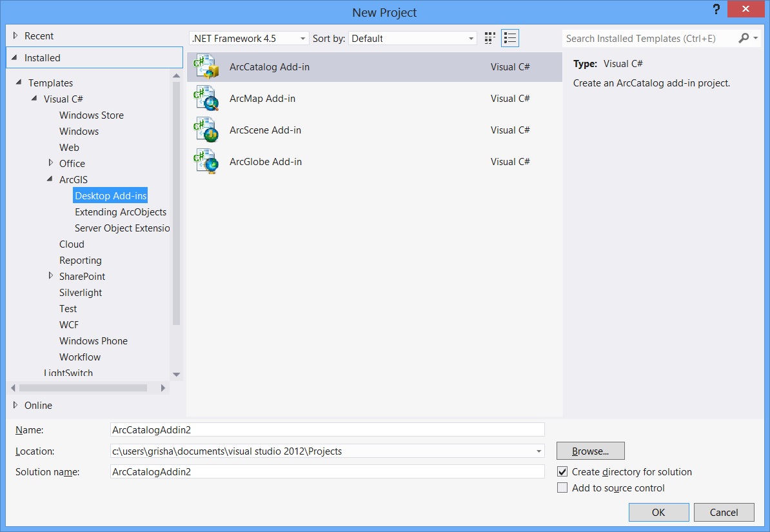
Task: Click the ArcScene Add-in template icon
Action: point(206,130)
